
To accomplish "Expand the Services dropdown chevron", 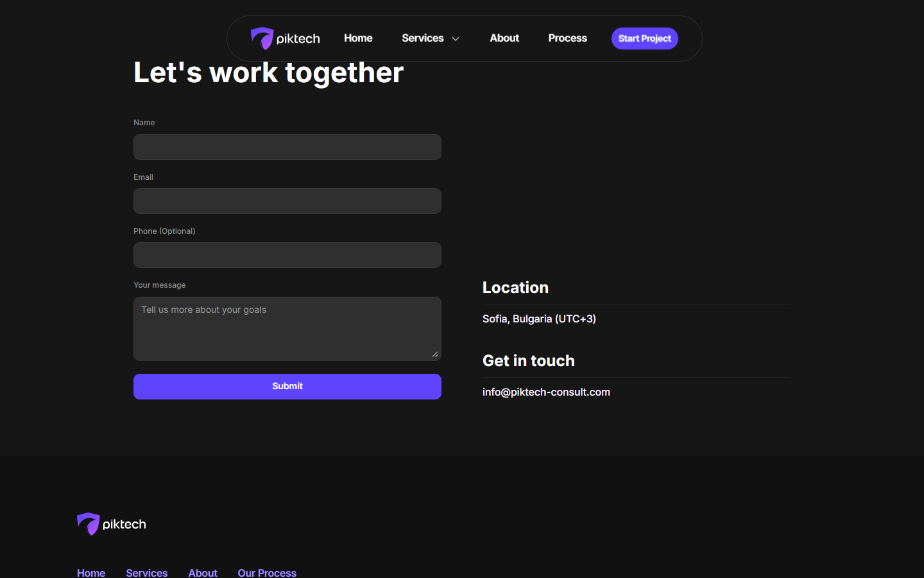I will [x=456, y=39].
